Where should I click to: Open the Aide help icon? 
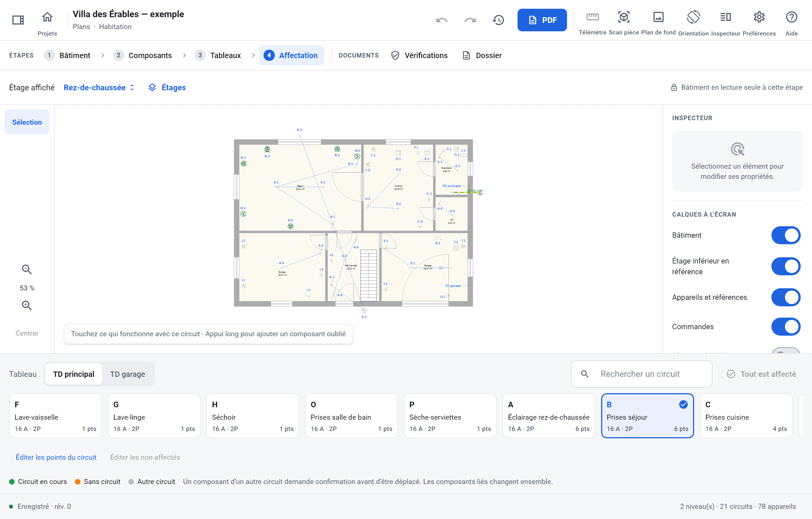(791, 17)
